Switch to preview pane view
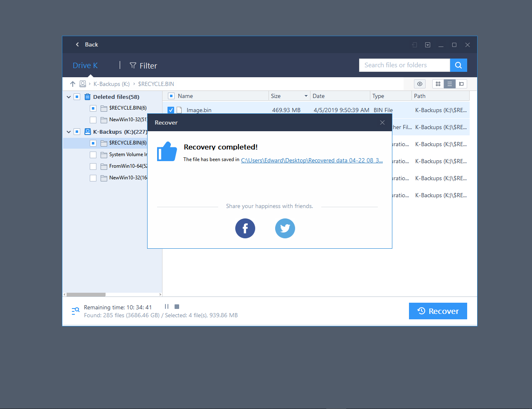The image size is (532, 409). click(x=461, y=84)
